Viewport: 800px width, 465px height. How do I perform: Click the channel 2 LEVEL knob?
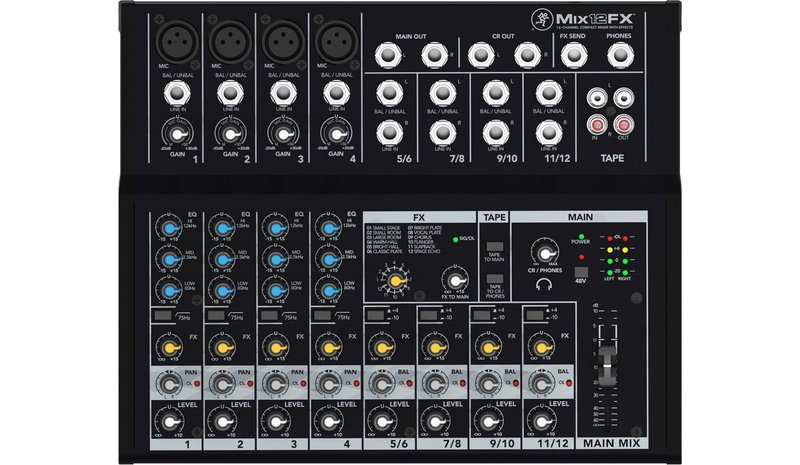point(223,422)
